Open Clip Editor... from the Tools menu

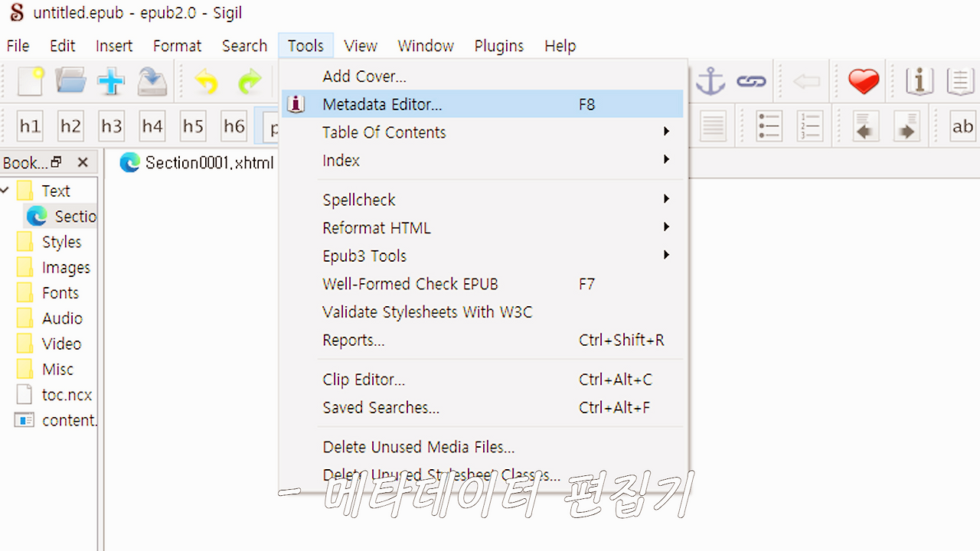point(482,380)
